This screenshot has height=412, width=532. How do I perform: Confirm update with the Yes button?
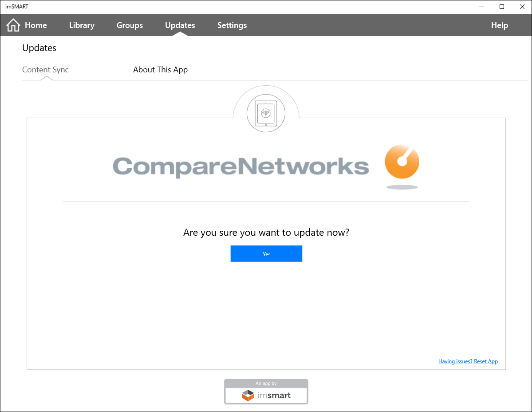[266, 254]
